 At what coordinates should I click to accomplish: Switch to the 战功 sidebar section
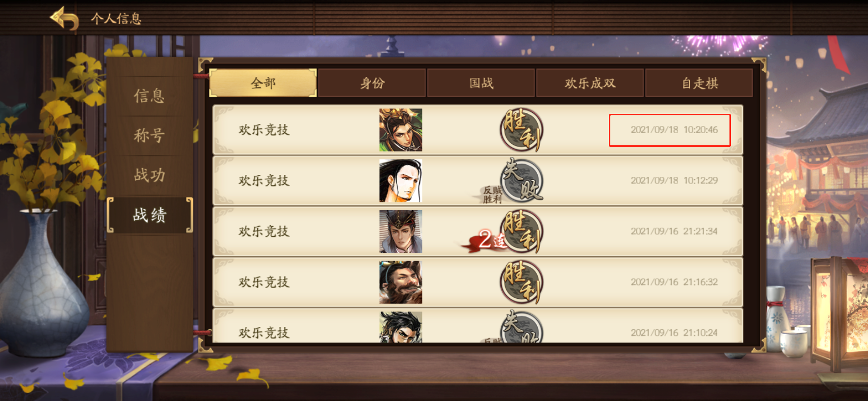click(150, 175)
